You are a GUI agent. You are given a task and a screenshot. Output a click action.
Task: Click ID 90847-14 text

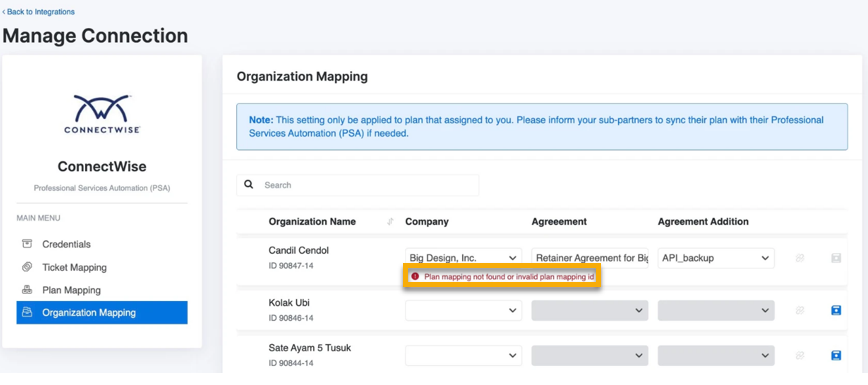click(291, 266)
